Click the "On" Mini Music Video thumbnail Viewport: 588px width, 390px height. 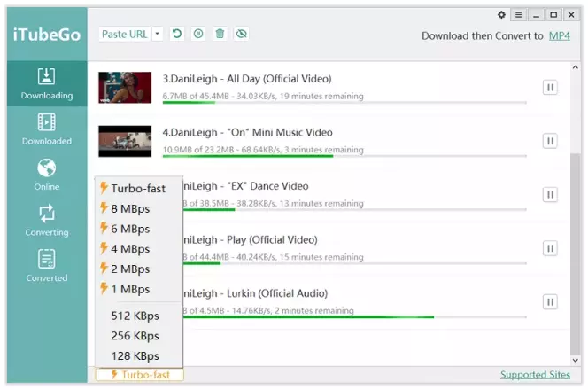pos(125,141)
